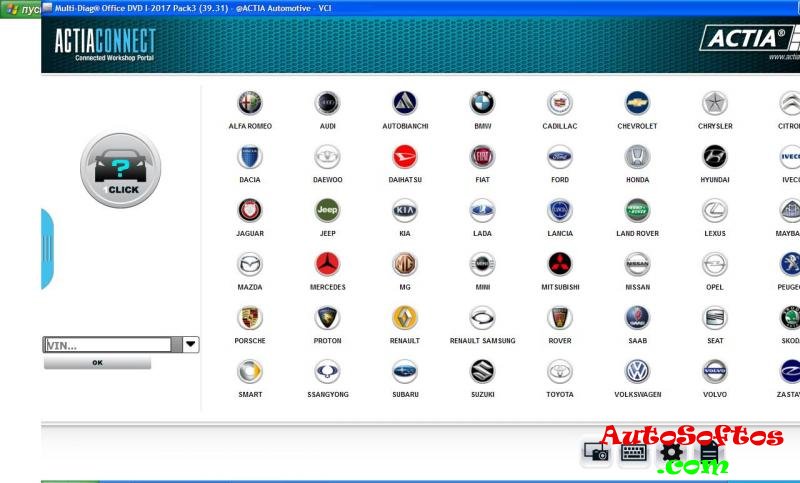This screenshot has height=483, width=800.
Task: Select the Land Rover logo
Action: point(637,211)
